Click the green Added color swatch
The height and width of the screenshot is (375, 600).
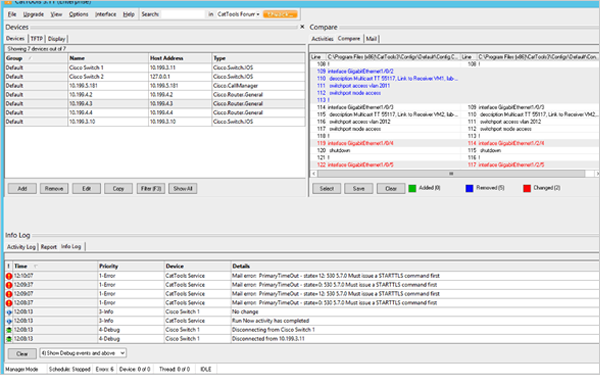412,188
